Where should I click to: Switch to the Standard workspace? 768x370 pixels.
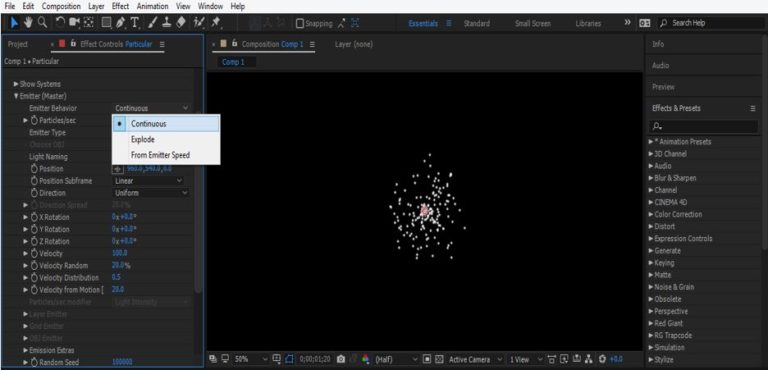tap(477, 24)
